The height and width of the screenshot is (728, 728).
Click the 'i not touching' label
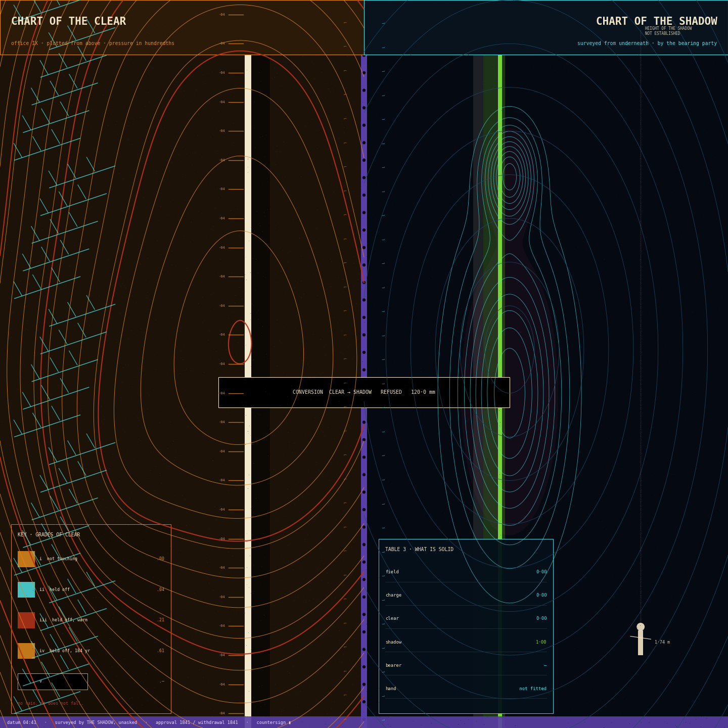(59, 559)
